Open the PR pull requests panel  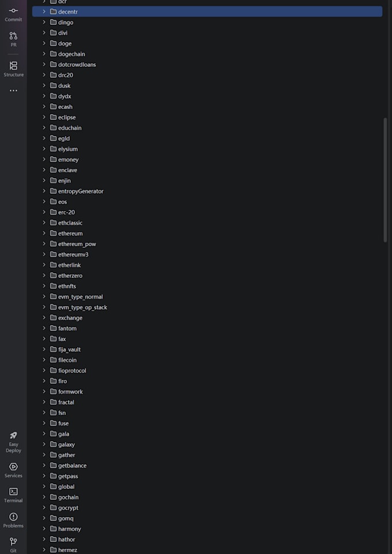click(13, 39)
